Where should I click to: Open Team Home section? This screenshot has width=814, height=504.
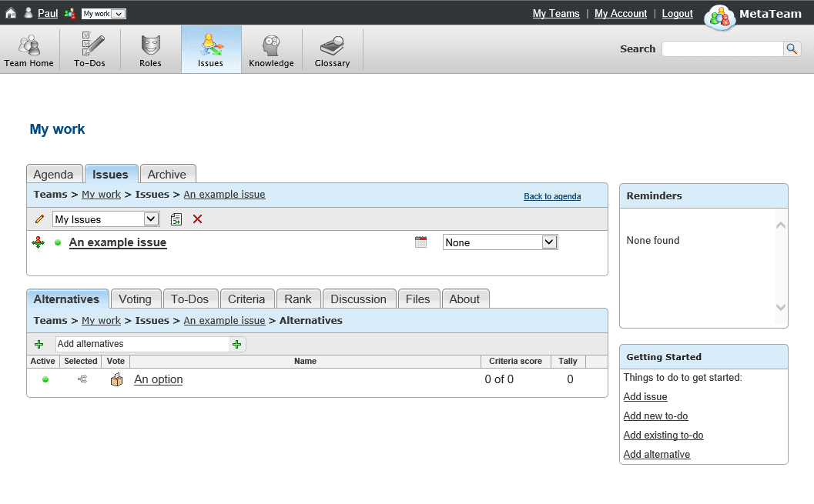coord(29,50)
